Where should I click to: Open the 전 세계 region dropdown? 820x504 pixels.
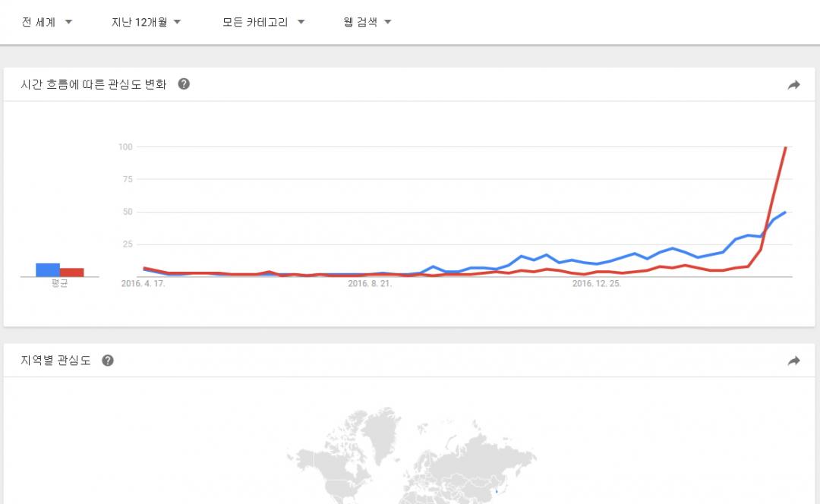coord(46,22)
